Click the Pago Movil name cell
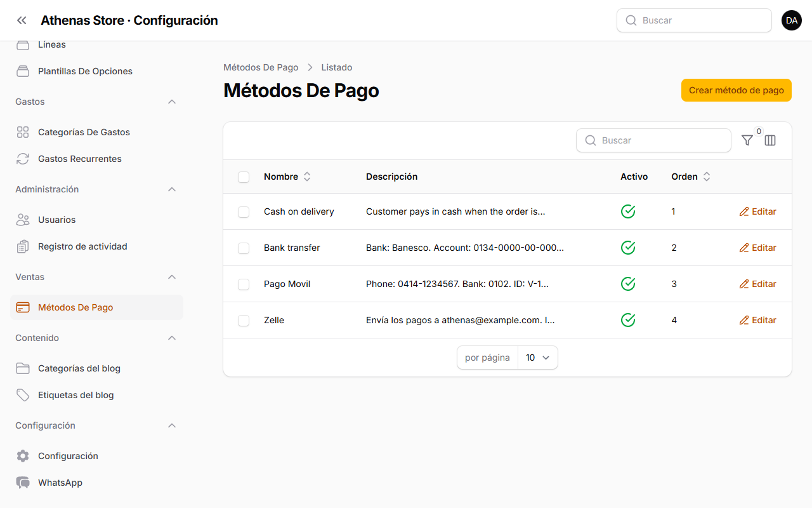Screen dimensions: 812x508 pos(287,284)
